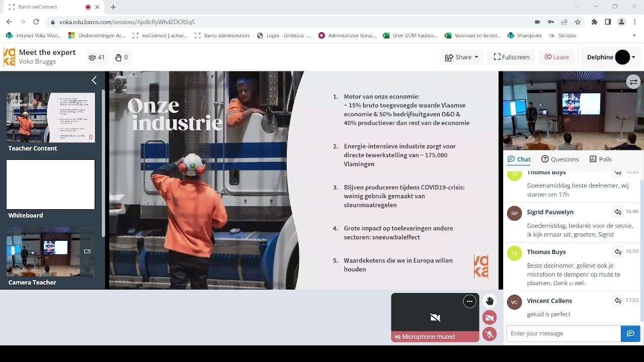
Task: Click the teacher camera video feed
Action: (573, 111)
